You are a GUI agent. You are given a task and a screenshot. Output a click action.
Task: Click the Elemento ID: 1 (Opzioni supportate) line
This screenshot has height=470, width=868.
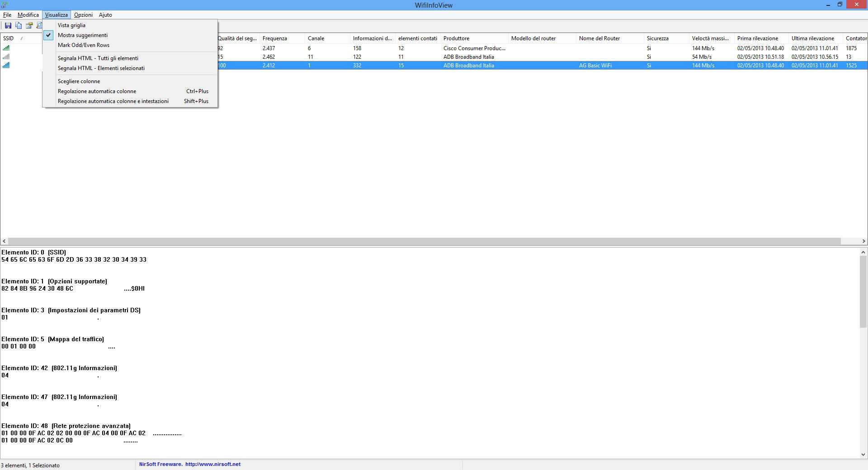(x=54, y=281)
